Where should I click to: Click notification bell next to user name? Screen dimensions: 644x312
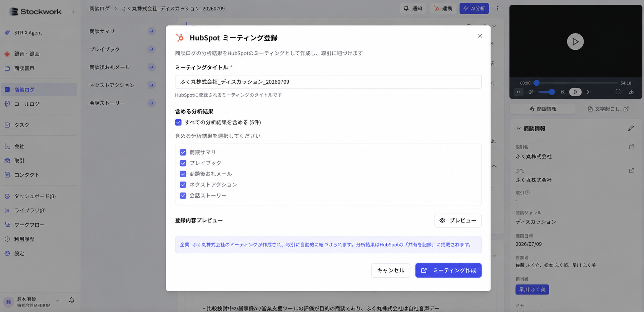tap(71, 300)
